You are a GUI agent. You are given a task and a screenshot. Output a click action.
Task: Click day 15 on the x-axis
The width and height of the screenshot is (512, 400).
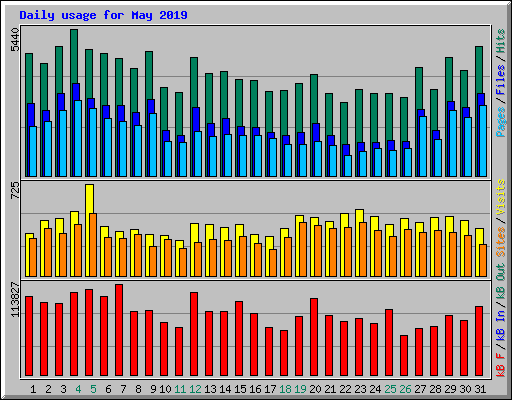240,389
